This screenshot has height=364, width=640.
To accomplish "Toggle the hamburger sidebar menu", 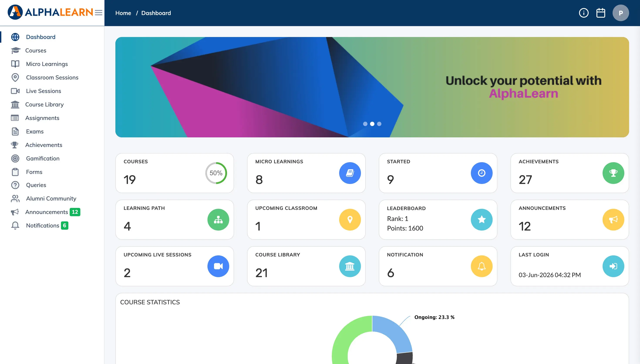I will click(99, 13).
